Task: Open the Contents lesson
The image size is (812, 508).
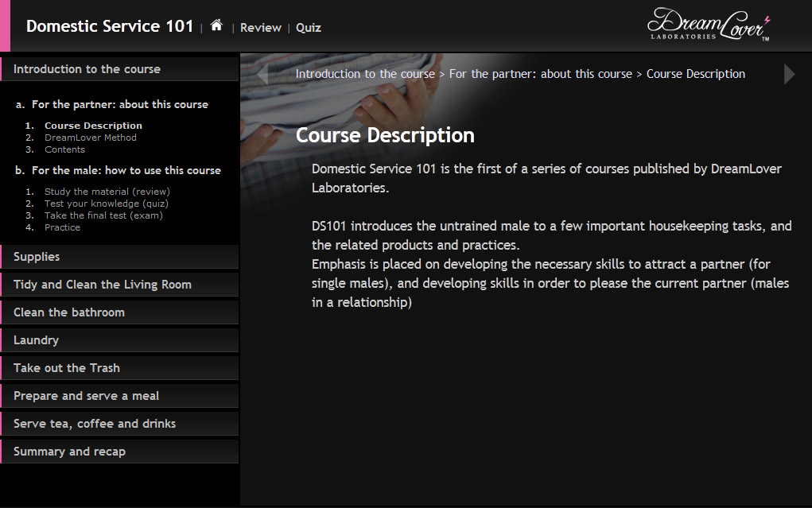Action: pos(64,149)
